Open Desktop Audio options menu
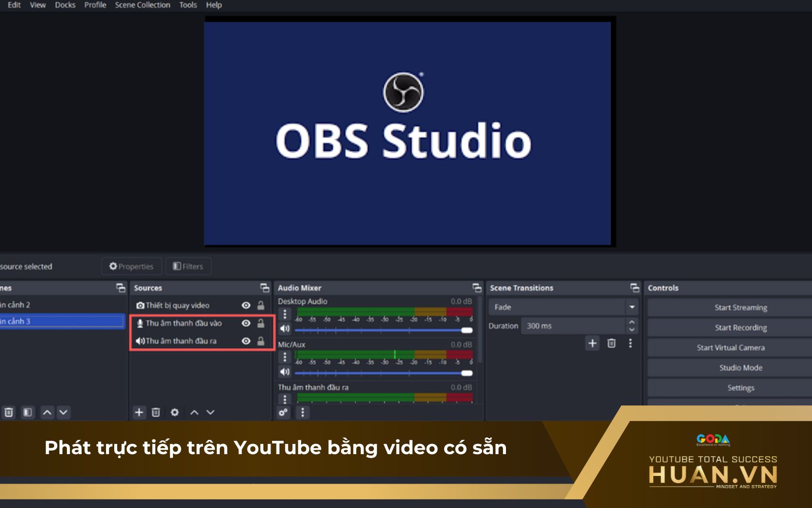Viewport: 812px width, 508px height. [285, 314]
